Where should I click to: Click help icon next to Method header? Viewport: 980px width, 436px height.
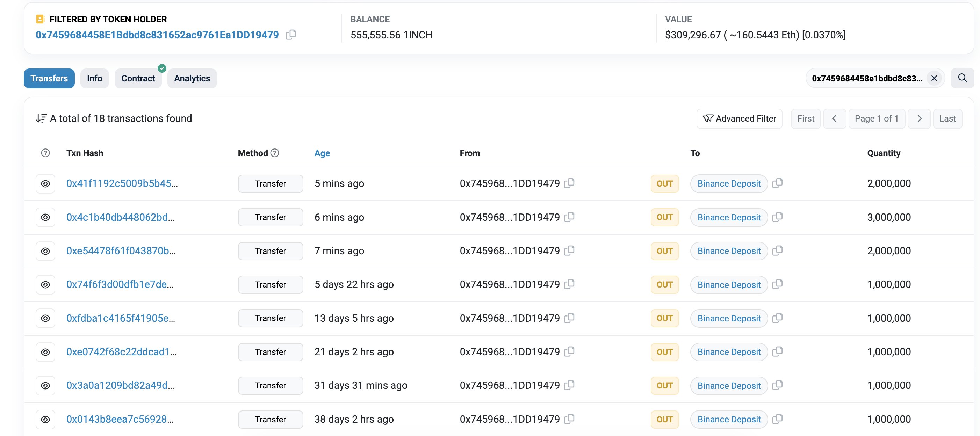pyautogui.click(x=275, y=153)
